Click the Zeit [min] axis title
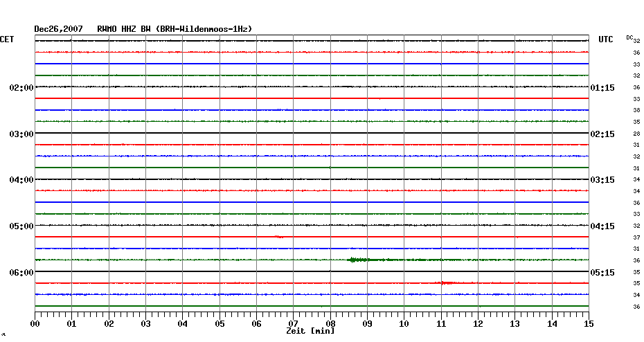Screen dimensions: 644x342 [x=310, y=331]
